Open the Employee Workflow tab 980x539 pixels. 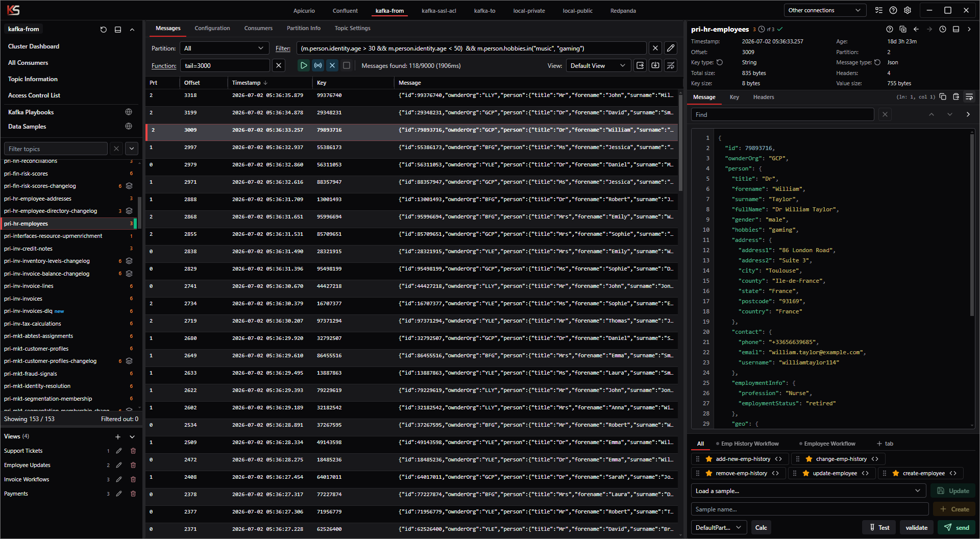coord(829,444)
